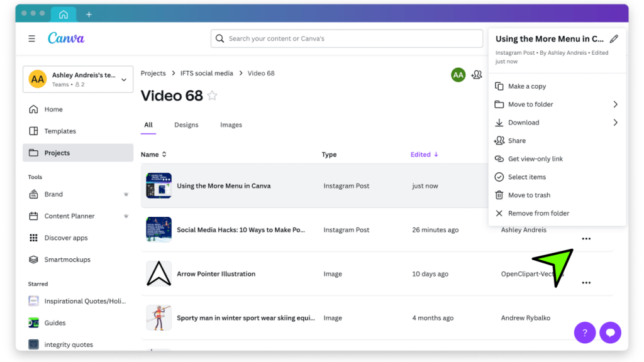The width and height of the screenshot is (644, 362).
Task: Open more menu for Social Media Hacks row
Action: click(586, 238)
